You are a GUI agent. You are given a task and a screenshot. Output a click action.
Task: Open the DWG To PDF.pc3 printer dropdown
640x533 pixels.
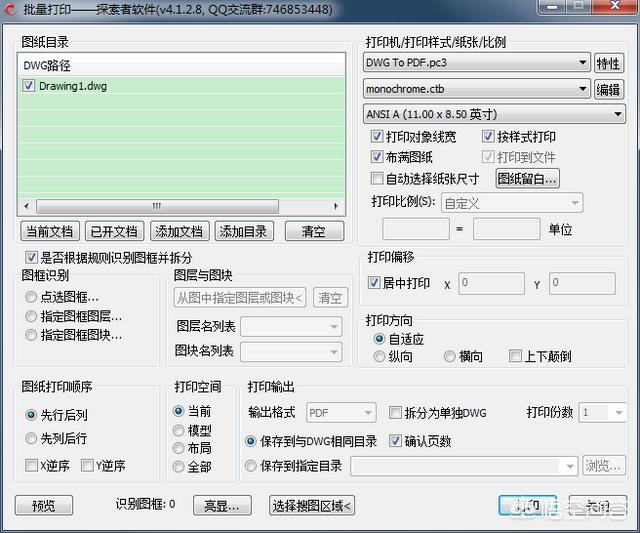(x=476, y=62)
